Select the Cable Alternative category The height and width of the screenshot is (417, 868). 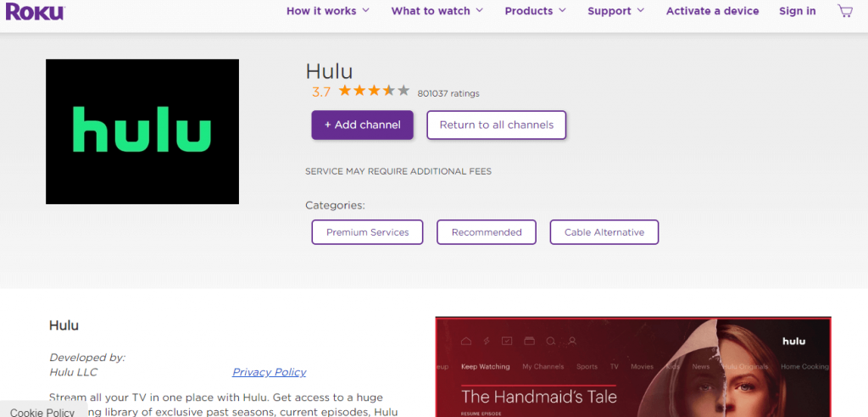[x=604, y=232]
